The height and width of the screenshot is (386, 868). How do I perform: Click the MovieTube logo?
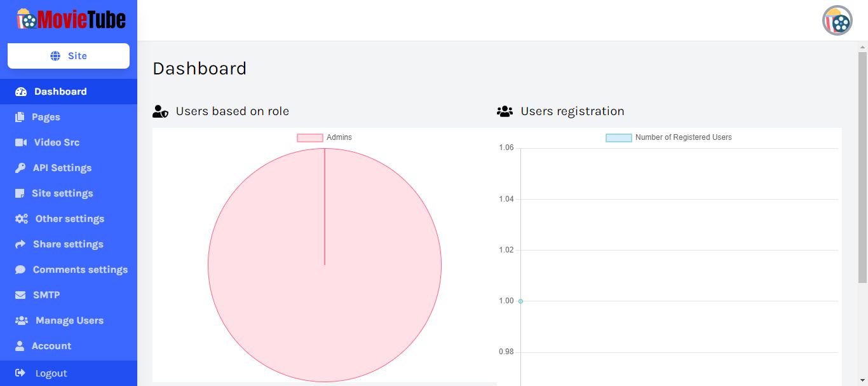pos(71,20)
